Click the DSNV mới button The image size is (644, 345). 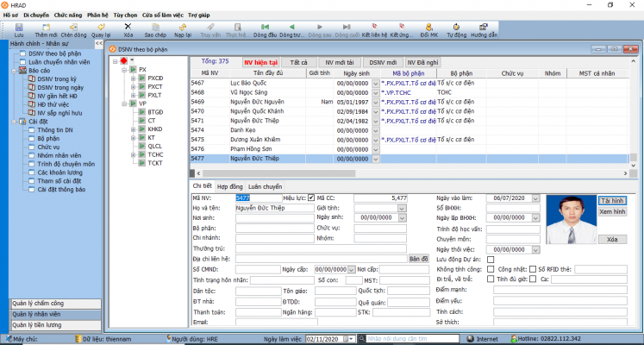coord(383,62)
